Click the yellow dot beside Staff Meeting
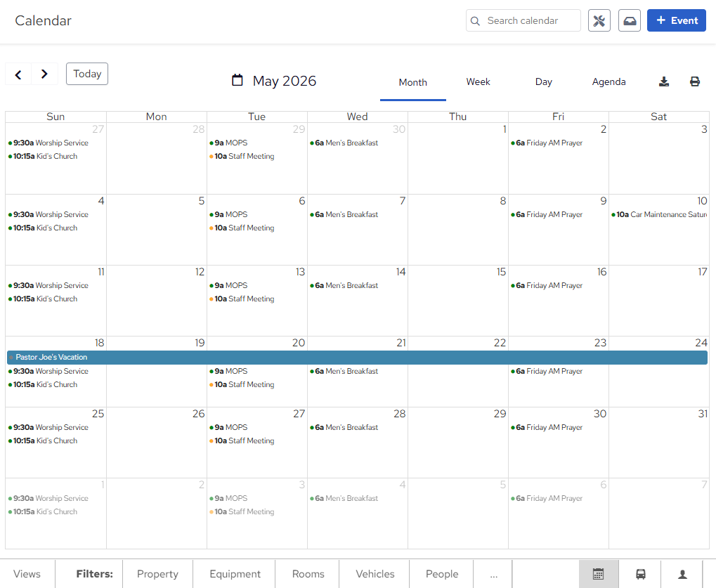Viewport: 716px width, 588px height. tap(211, 156)
